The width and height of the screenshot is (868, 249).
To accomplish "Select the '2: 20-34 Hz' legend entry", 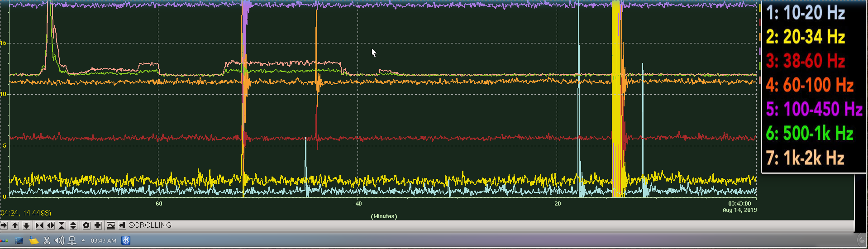I will click(x=806, y=37).
